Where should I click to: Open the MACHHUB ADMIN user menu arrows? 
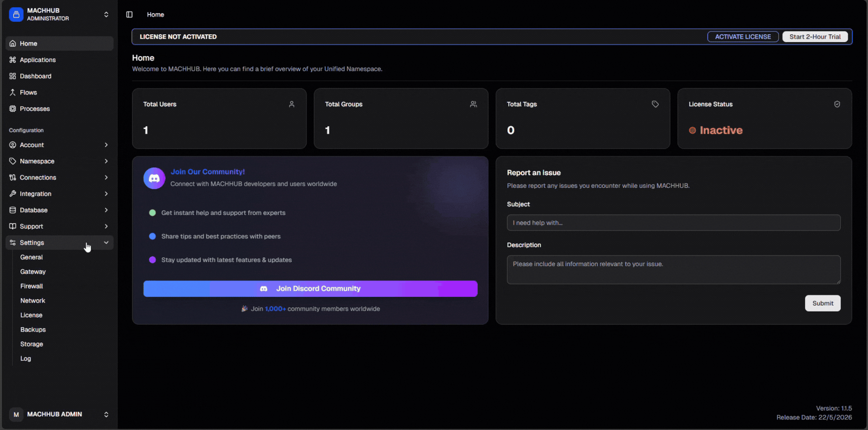106,414
